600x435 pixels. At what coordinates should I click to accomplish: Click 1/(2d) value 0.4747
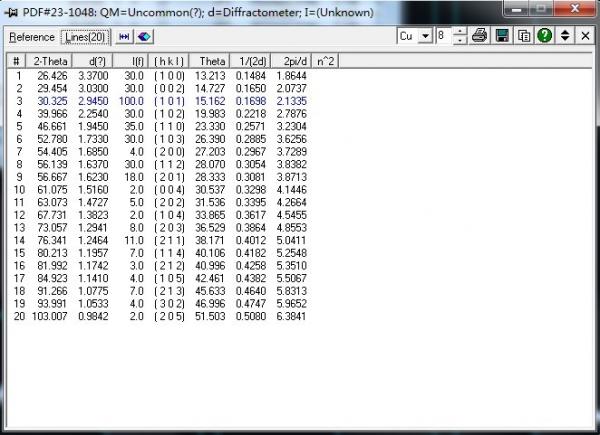[x=251, y=303]
